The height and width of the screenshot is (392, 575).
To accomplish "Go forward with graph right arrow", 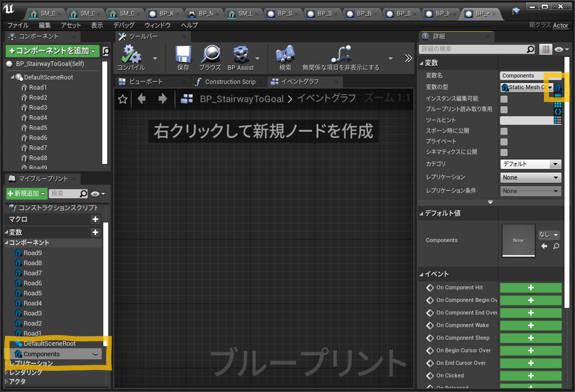I will pyautogui.click(x=162, y=99).
